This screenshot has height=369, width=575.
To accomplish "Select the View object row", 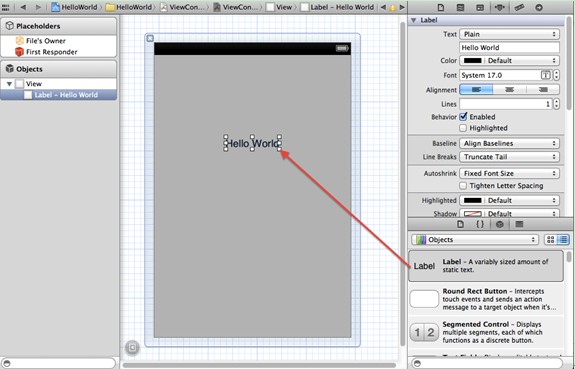I will pos(59,84).
